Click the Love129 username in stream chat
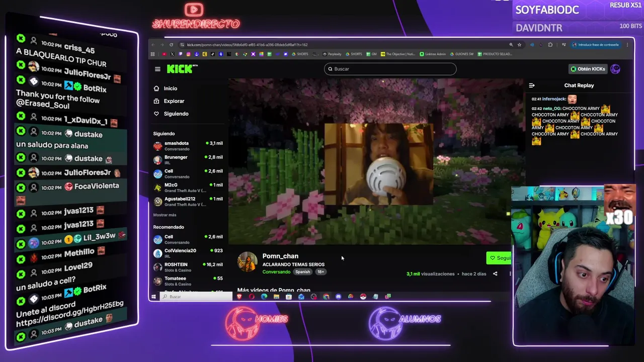Image resolution: width=644 pixels, height=362 pixels. coord(78,267)
